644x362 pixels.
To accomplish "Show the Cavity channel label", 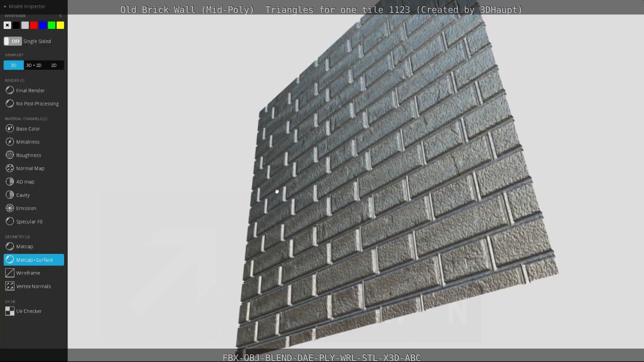I will click(x=23, y=195).
